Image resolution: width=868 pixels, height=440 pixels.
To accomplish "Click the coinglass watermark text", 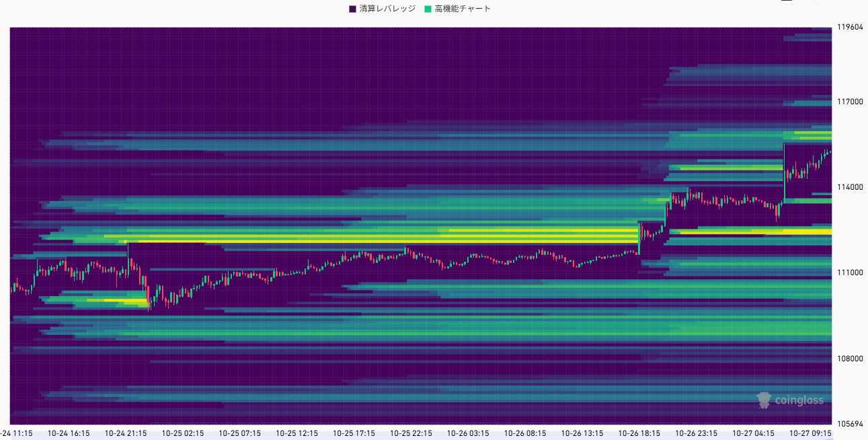I will (x=799, y=401).
